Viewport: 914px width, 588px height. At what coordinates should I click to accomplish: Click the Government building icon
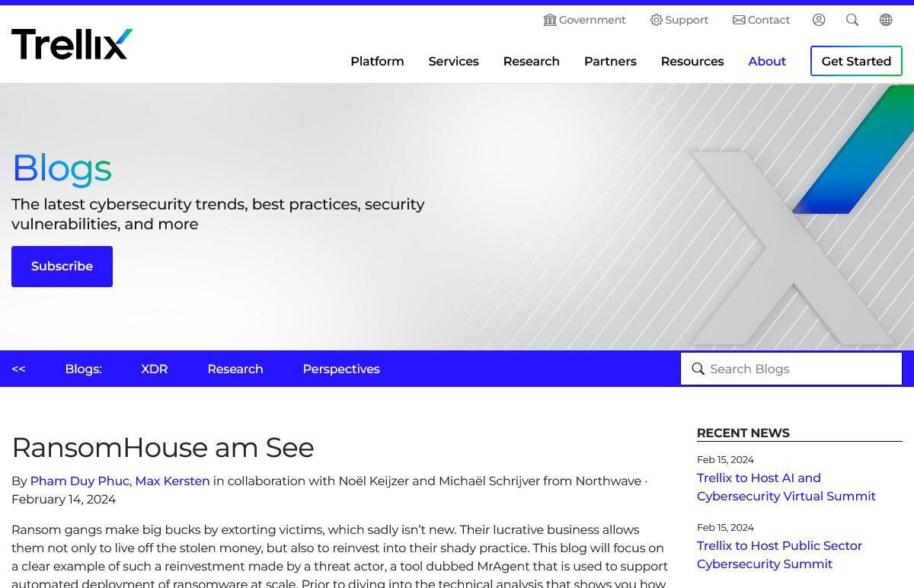point(550,20)
